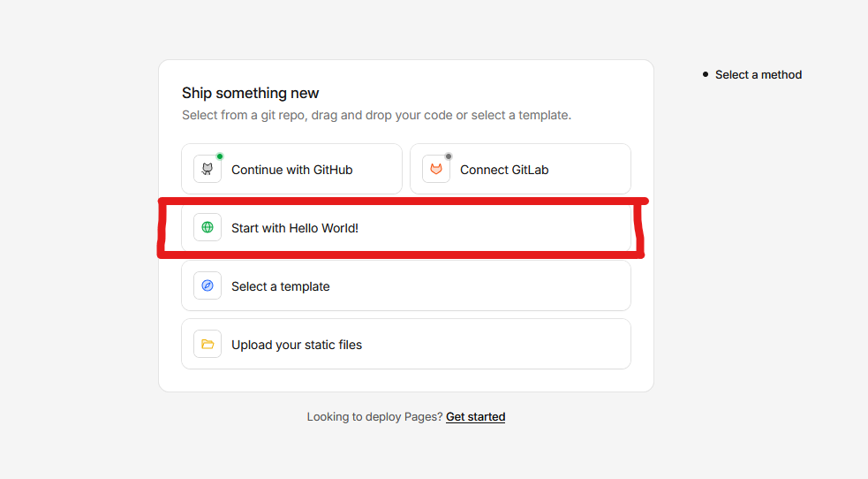Click the bullet beside Select a method
868x479 pixels.
[706, 74]
